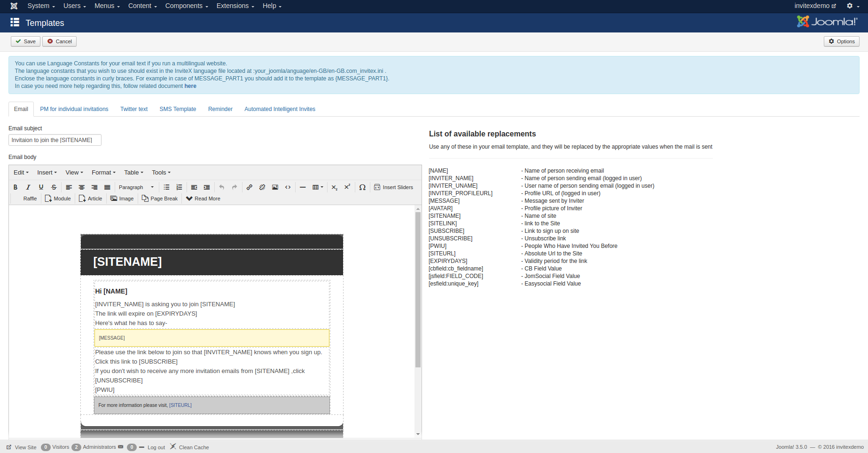Viewport: 868px width, 453px height.
Task: Select the numbered list icon
Action: pos(179,187)
